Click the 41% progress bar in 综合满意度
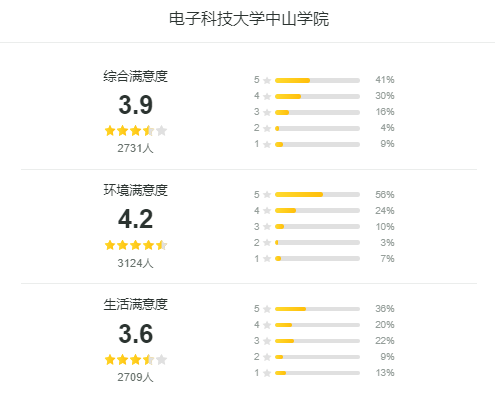This screenshot has height=396, width=495. coord(317,80)
